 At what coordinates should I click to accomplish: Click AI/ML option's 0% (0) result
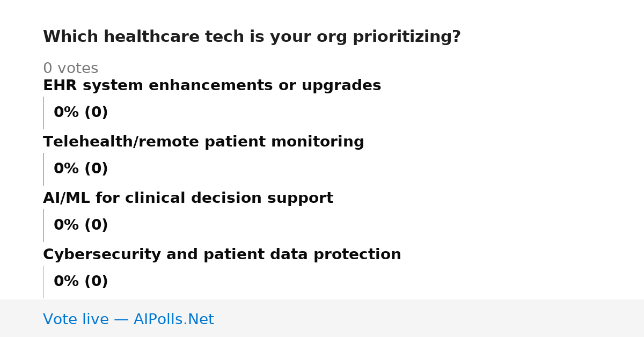[80, 225]
